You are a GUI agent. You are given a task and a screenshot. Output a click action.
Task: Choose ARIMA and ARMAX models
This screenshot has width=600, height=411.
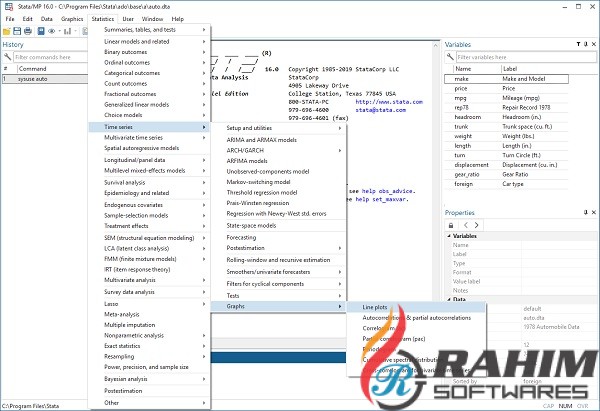(279, 140)
